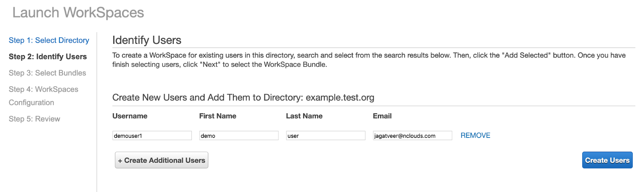
Task: Click the Launch WorkSpaces page title
Action: 78,13
